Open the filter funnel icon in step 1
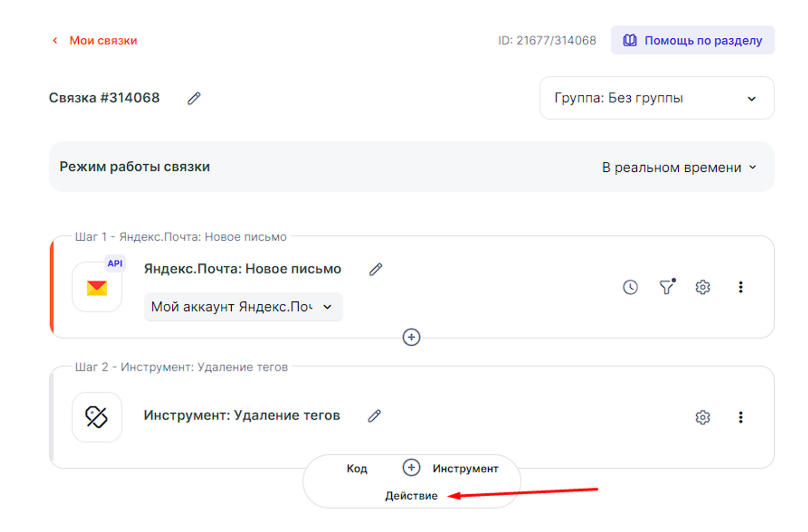The width and height of the screenshot is (808, 532). pyautogui.click(x=667, y=287)
